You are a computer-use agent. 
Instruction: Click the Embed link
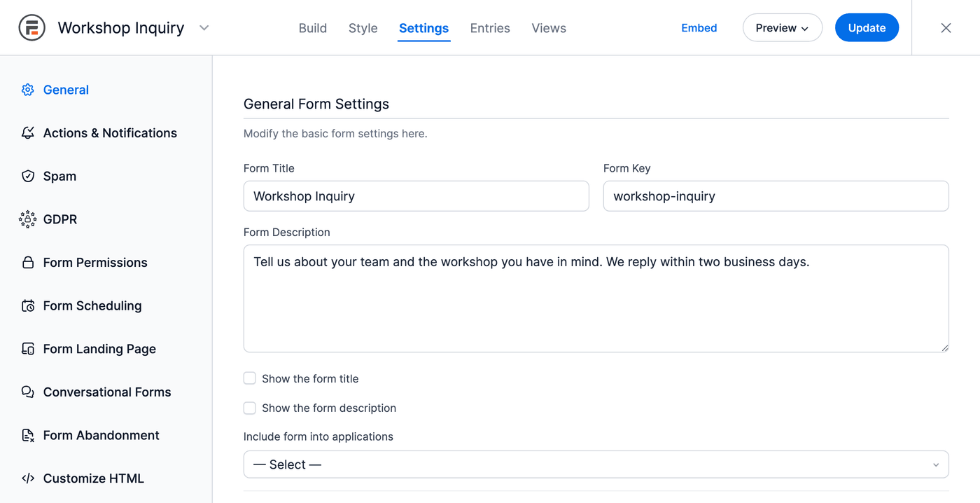tap(699, 28)
